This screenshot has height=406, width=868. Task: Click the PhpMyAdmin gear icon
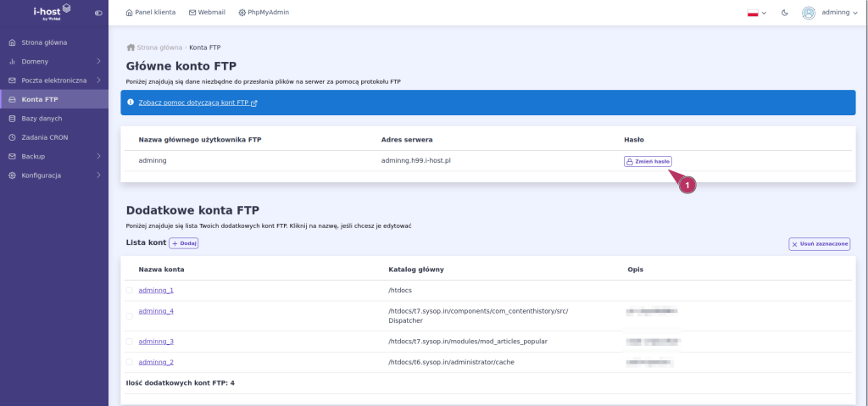[242, 12]
